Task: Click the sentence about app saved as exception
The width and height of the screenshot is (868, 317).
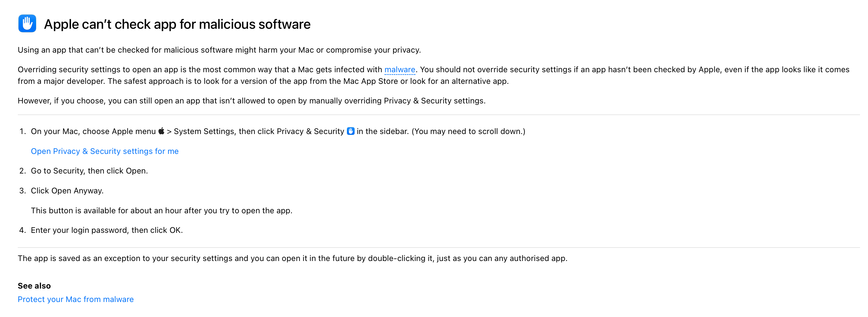Action: [292, 259]
